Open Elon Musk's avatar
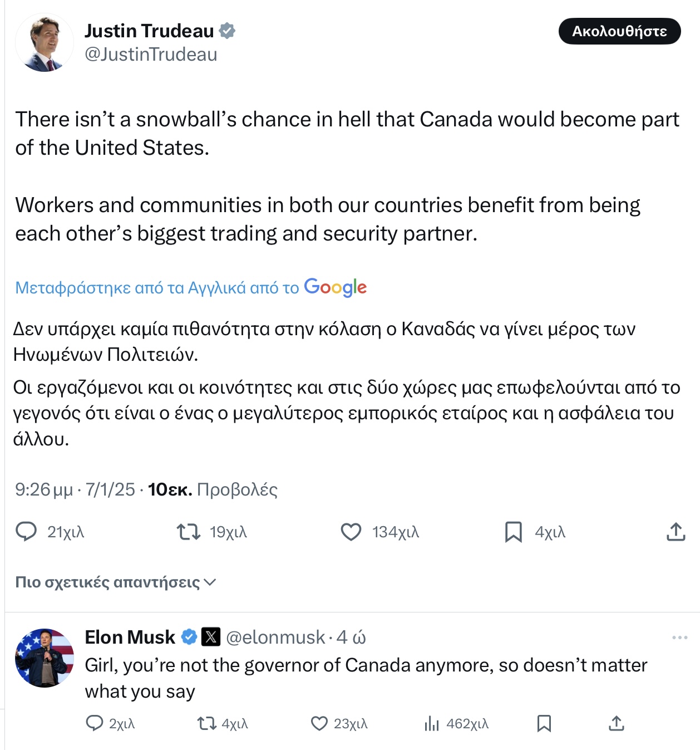Image resolution: width=700 pixels, height=750 pixels. click(45, 658)
